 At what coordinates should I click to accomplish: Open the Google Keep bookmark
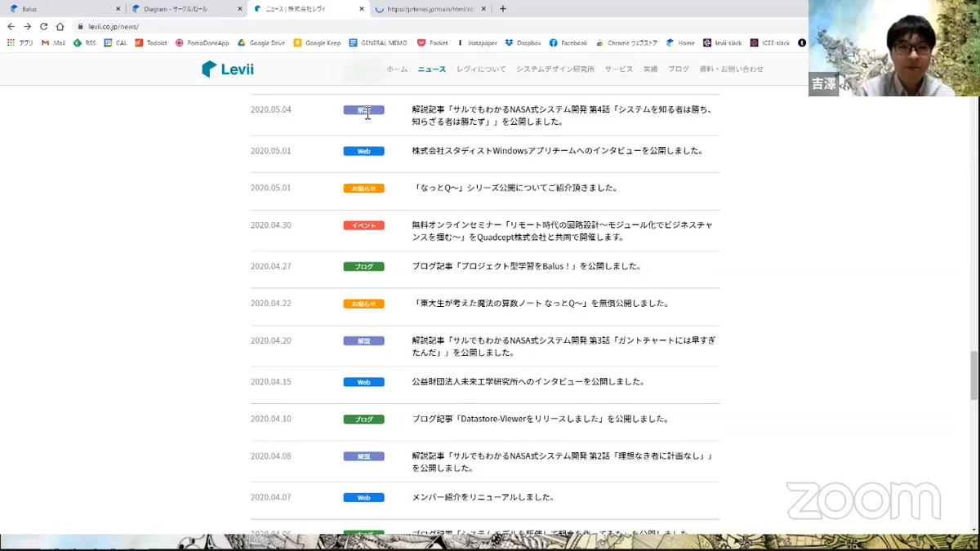click(x=317, y=42)
